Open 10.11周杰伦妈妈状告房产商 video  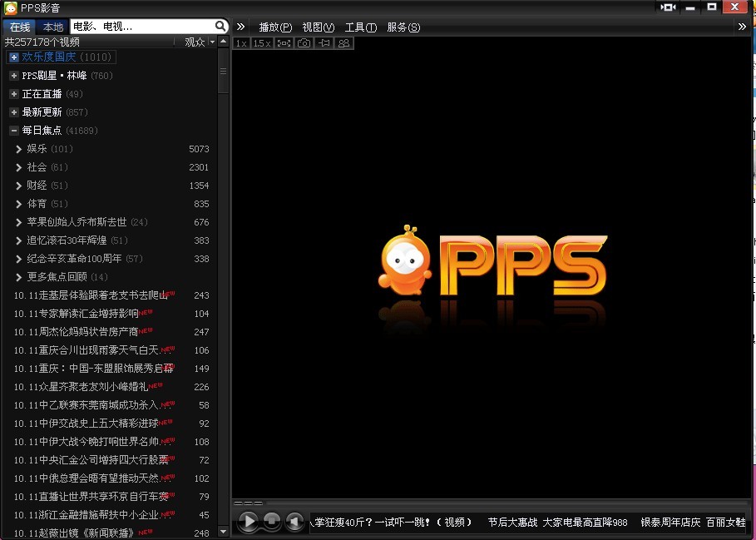[75, 332]
